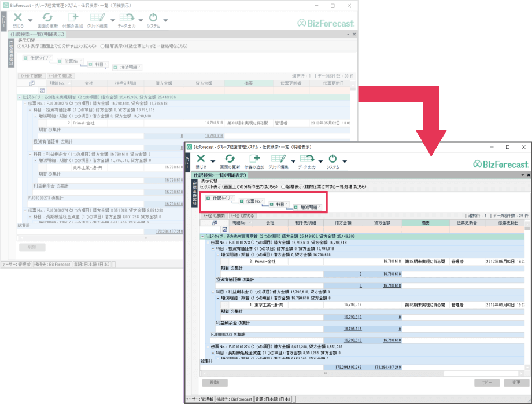Open メニュー side tab in front window
This screenshot has width=532, height=404.
coord(187,161)
